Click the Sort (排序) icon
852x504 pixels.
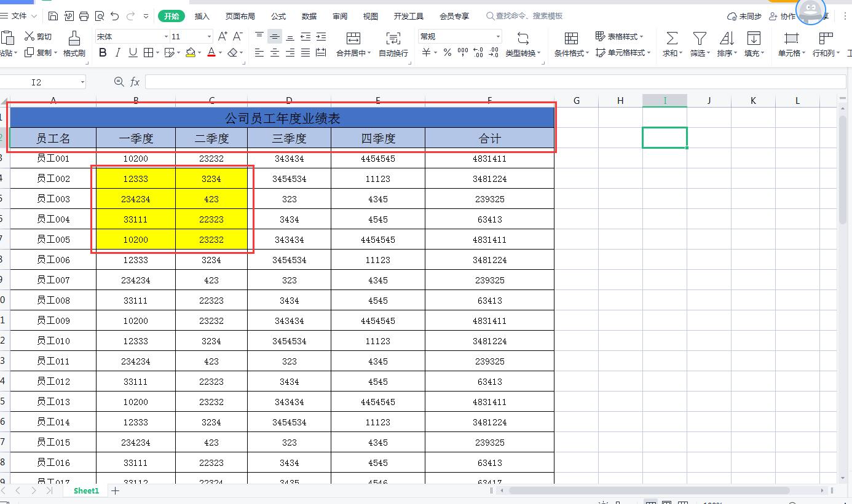pos(727,39)
